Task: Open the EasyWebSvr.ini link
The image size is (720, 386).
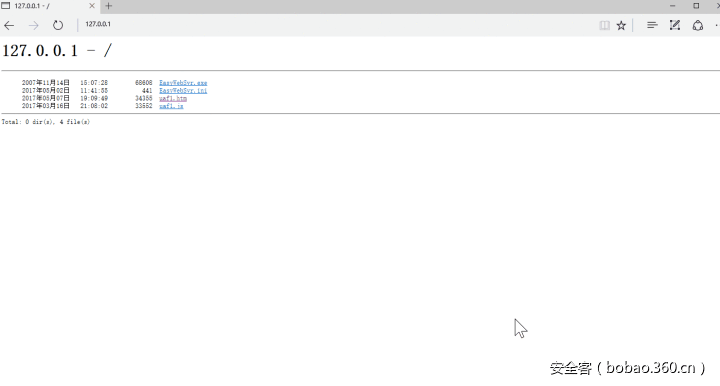Action: coord(183,90)
